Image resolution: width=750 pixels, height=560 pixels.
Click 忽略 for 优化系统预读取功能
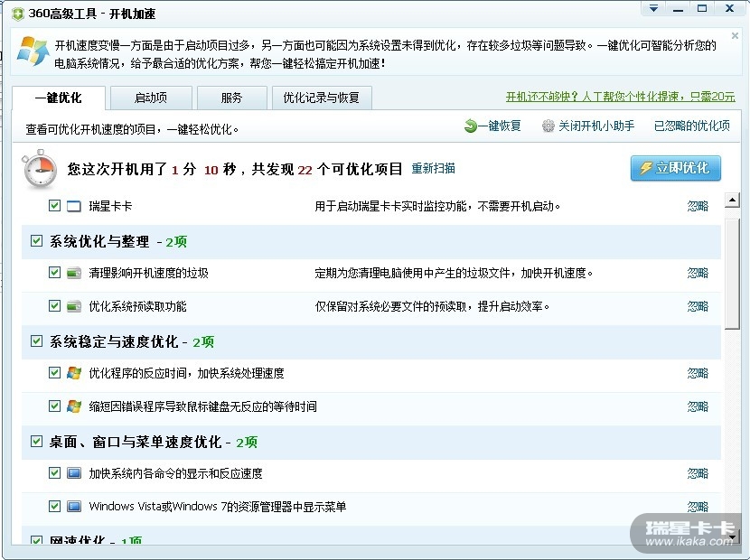coord(698,306)
